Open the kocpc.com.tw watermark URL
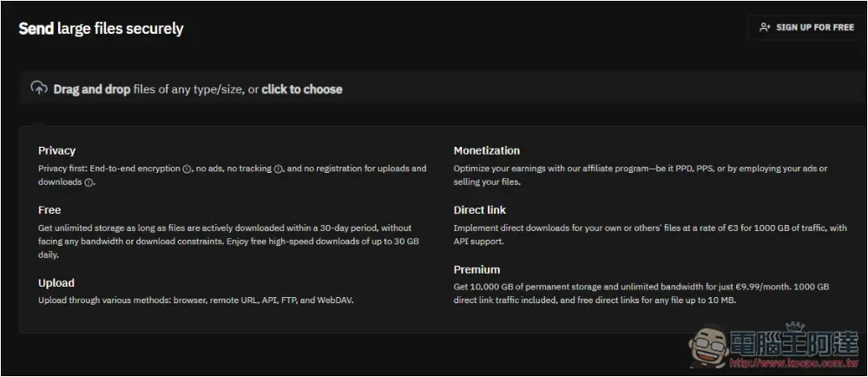 792,364
